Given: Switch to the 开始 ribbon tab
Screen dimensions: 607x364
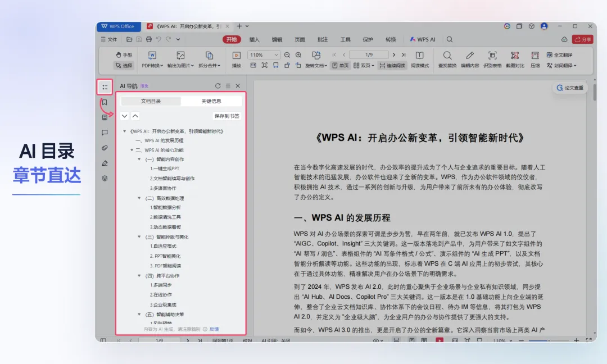Looking at the screenshot, I should [232, 39].
